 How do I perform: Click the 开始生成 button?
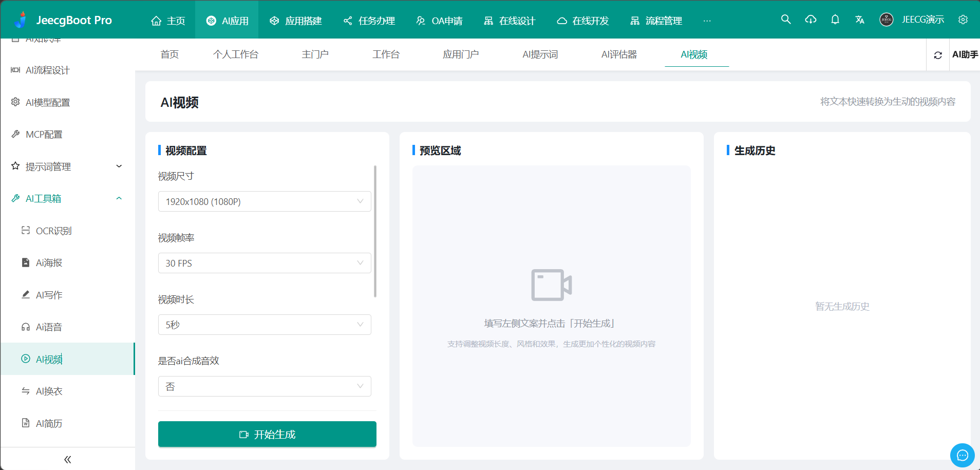click(x=267, y=434)
